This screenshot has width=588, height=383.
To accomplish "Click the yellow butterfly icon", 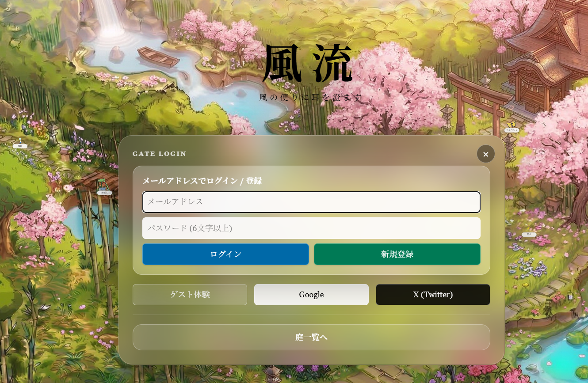I will click(x=512, y=125).
